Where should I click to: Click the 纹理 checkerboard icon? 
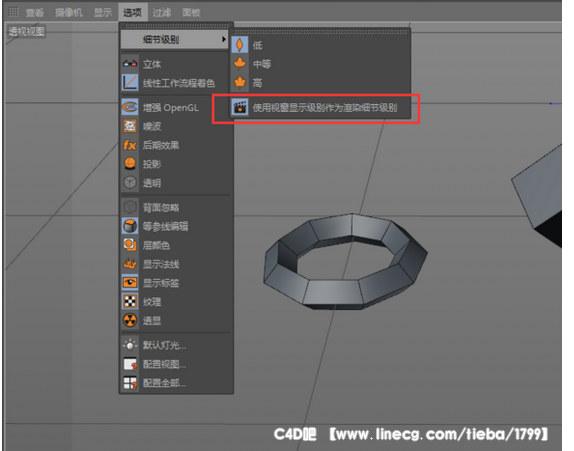[x=130, y=301]
